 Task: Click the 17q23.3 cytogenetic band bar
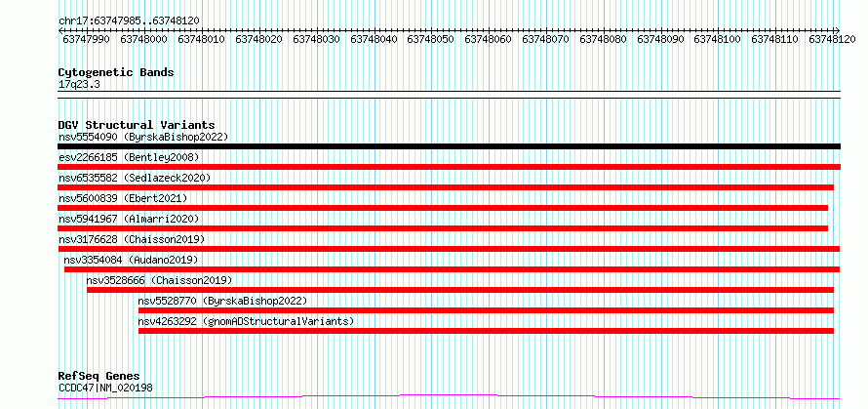(449, 95)
